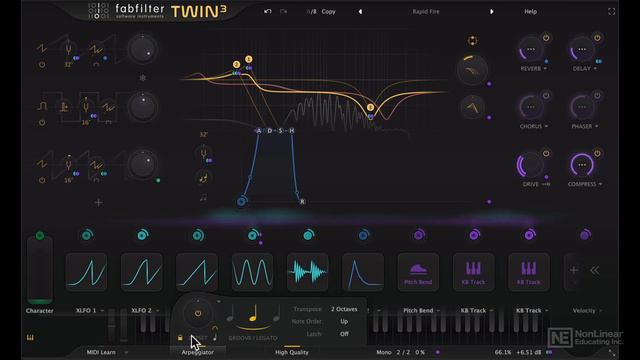Image resolution: width=640 pixels, height=360 pixels.
Task: Go to next preset arrow
Action: [x=491, y=11]
